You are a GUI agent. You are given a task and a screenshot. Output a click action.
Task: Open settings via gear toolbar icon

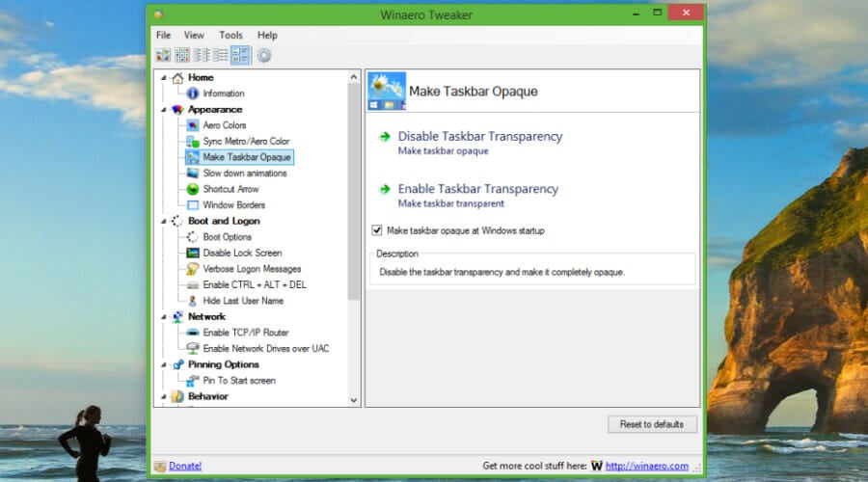(x=264, y=55)
